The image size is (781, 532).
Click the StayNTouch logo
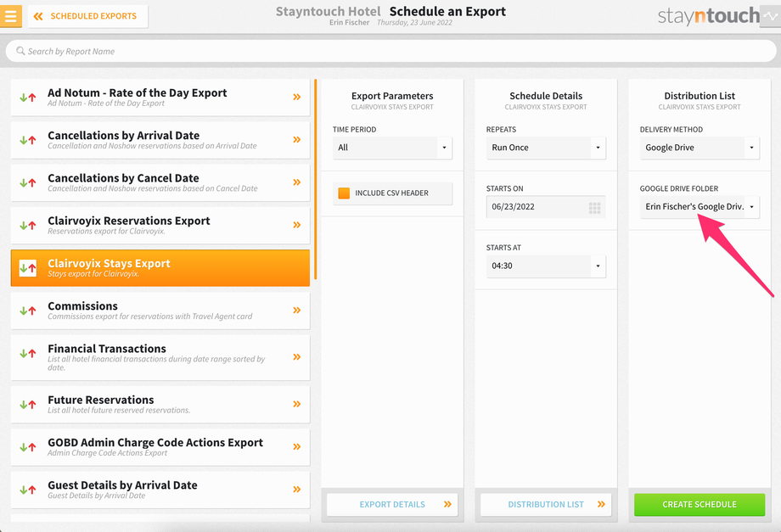pos(708,16)
